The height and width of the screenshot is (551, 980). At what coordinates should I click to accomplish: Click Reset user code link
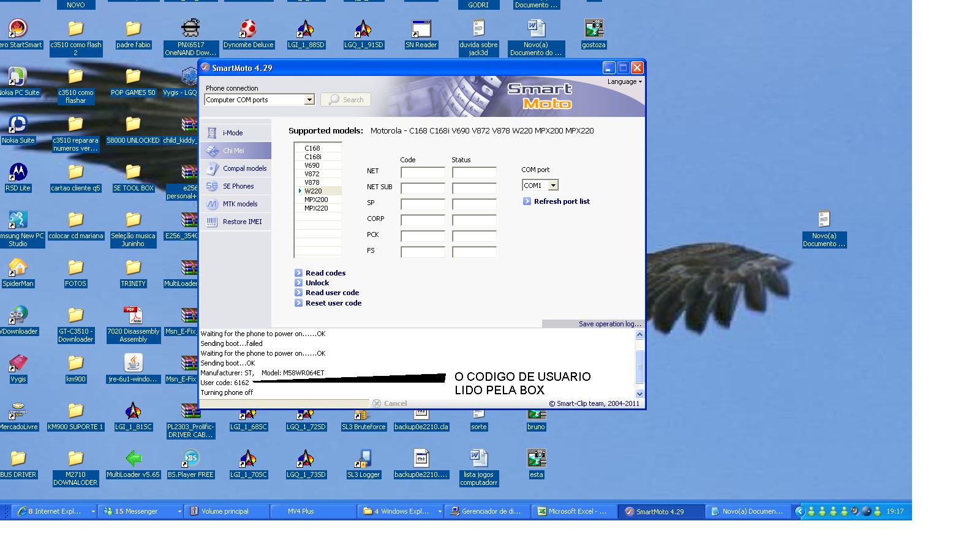333,303
